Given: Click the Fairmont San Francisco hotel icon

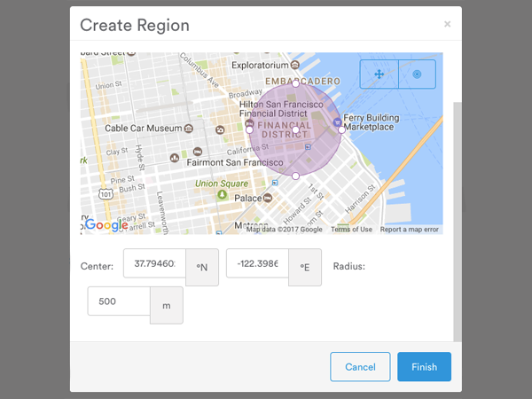Looking at the screenshot, I should (198, 152).
